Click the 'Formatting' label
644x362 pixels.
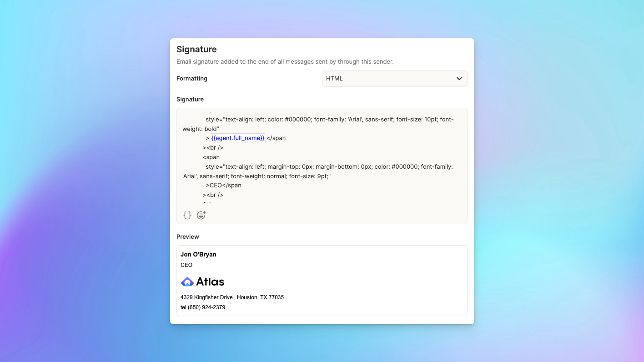pos(192,78)
